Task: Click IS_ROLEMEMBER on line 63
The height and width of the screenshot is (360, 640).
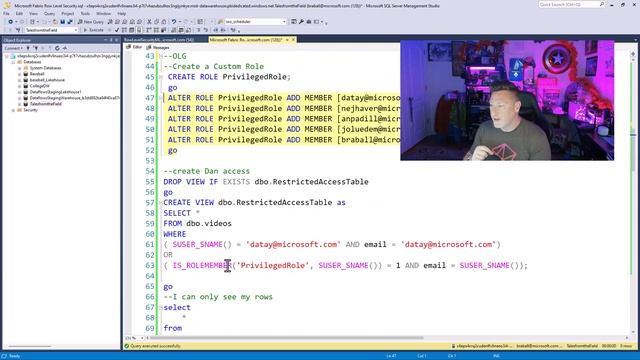Action: click(x=202, y=265)
